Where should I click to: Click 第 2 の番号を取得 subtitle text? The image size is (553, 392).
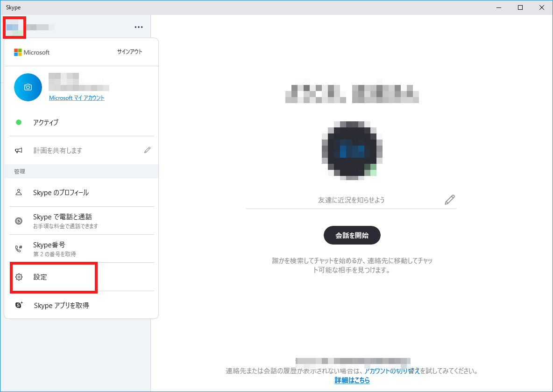pyautogui.click(x=55, y=254)
